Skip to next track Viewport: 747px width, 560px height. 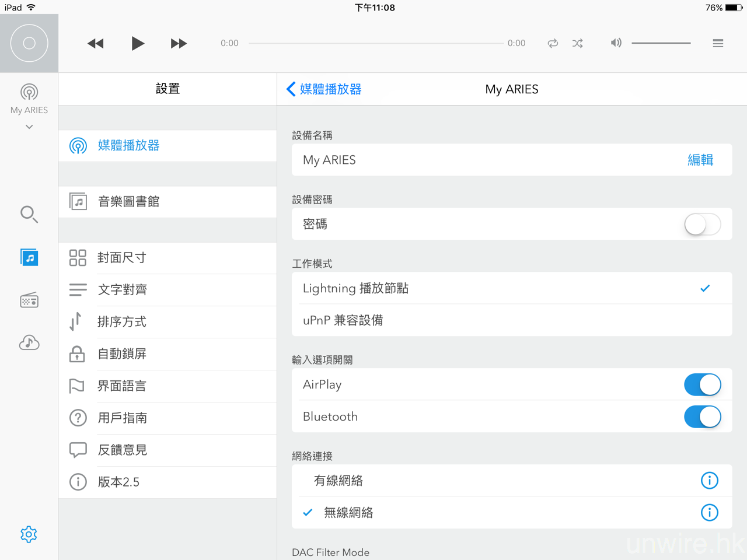click(x=179, y=44)
